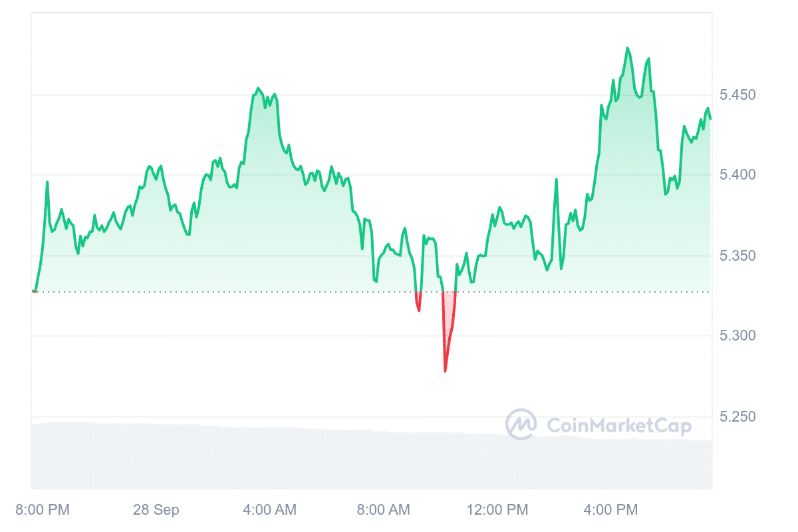Select the 8:00 AM time axis label
Screen dimensions: 798x532
(383, 510)
